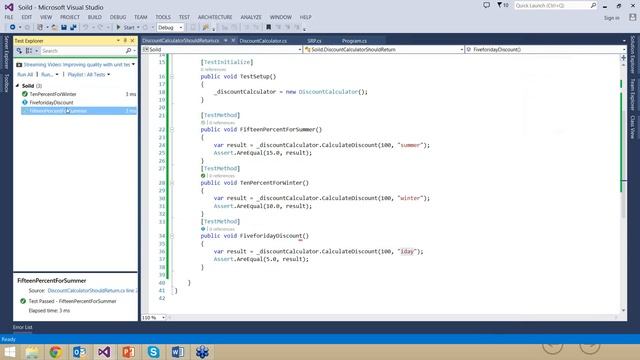Collapse the FiveforidayDiscount method outline
The width and height of the screenshot is (640, 360).
(172, 236)
